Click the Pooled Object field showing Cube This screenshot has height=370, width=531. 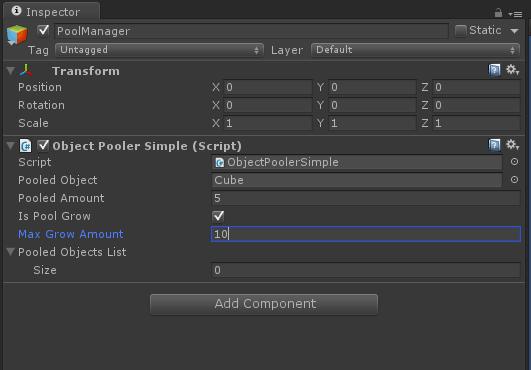point(357,180)
